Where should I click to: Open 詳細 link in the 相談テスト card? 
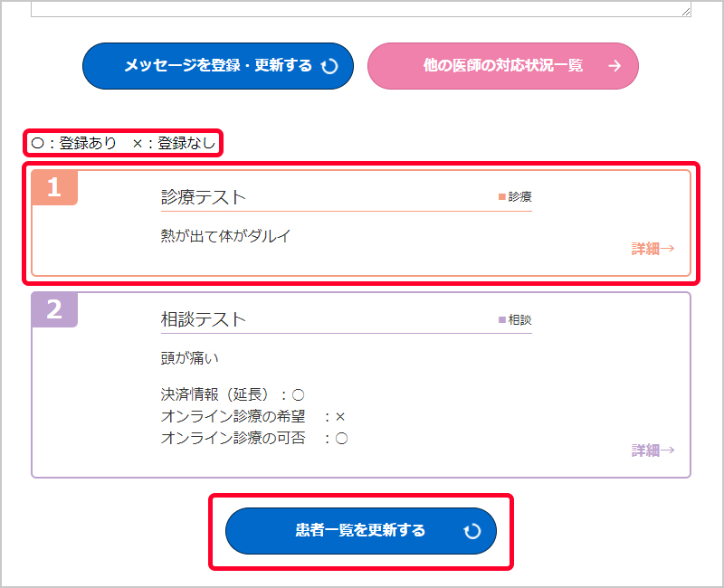653,450
